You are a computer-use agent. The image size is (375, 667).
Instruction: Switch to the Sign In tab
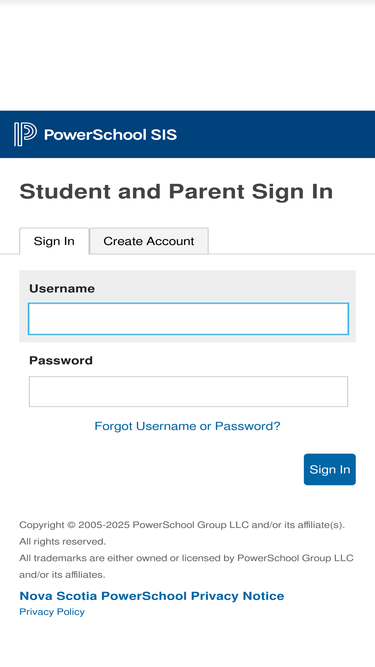pyautogui.click(x=54, y=241)
